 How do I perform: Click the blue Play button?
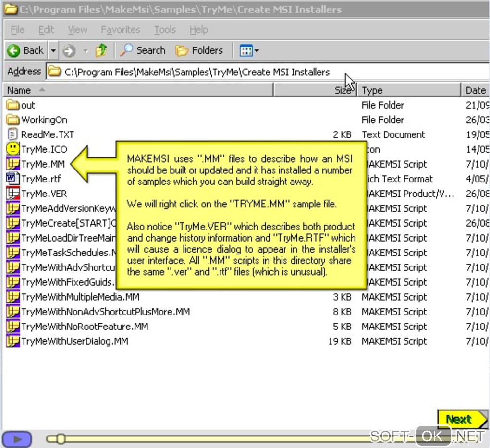click(17, 439)
